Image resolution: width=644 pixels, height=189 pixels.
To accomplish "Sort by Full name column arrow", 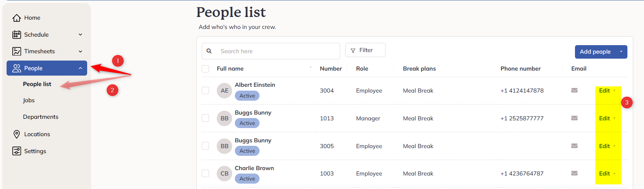I will [x=310, y=68].
